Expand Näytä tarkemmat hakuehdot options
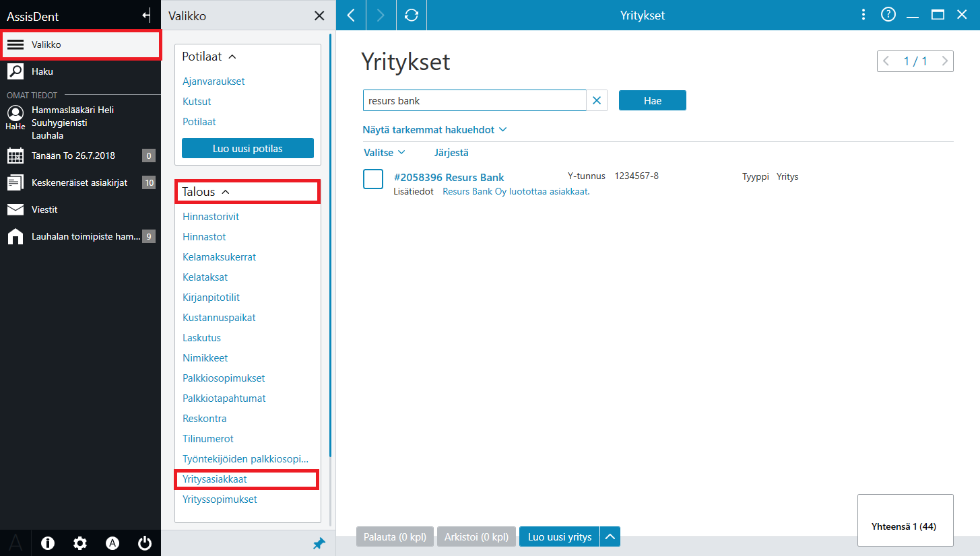Viewport: 980px width, 556px height. pyautogui.click(x=434, y=129)
